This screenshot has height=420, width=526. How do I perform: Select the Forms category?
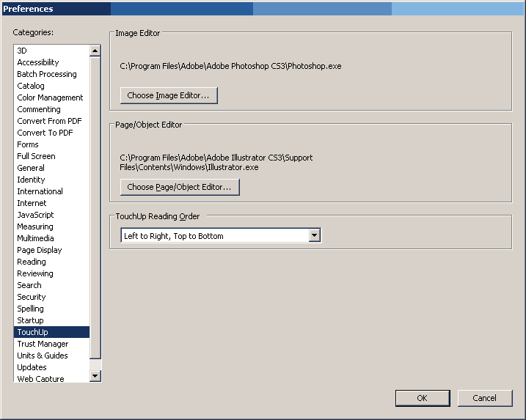(x=51, y=144)
